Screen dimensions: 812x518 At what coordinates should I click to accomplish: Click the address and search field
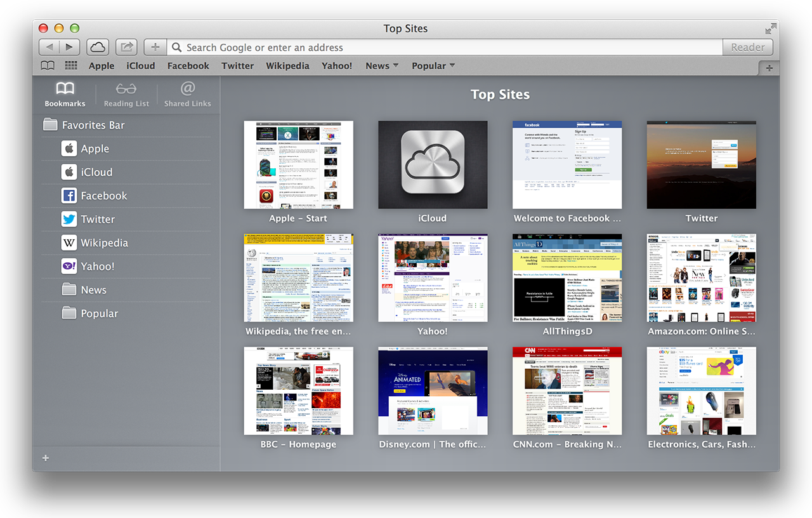pyautogui.click(x=445, y=47)
